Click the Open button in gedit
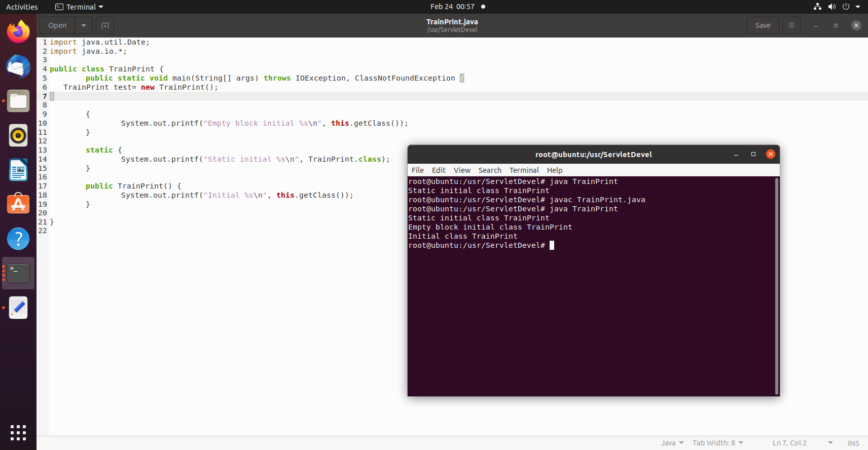The height and width of the screenshot is (450, 868). [57, 25]
